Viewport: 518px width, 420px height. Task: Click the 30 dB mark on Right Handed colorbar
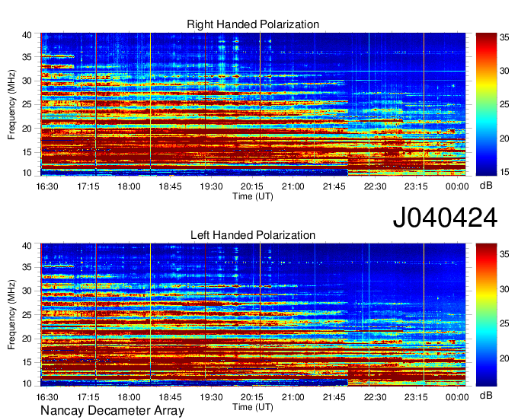(504, 71)
